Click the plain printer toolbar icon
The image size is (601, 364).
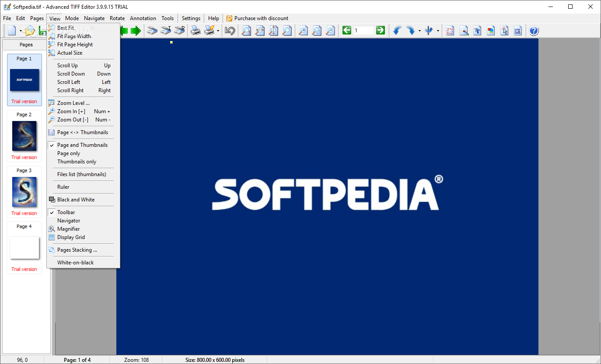click(196, 31)
